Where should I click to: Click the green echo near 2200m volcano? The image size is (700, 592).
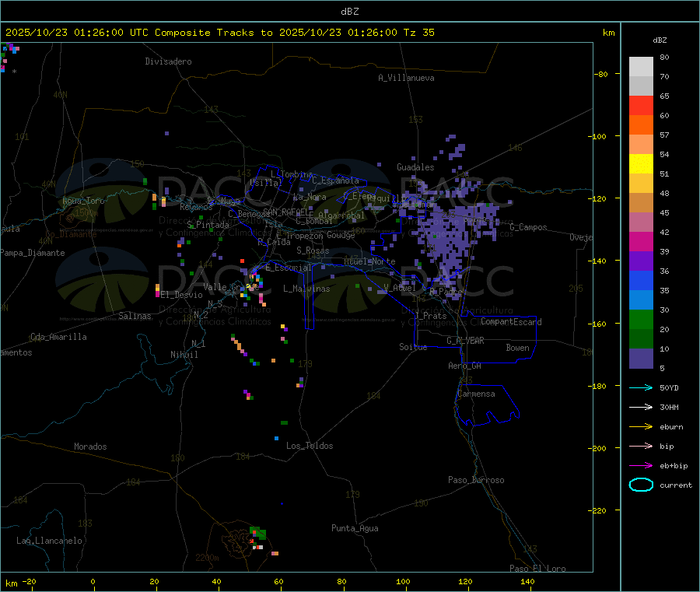point(258,532)
